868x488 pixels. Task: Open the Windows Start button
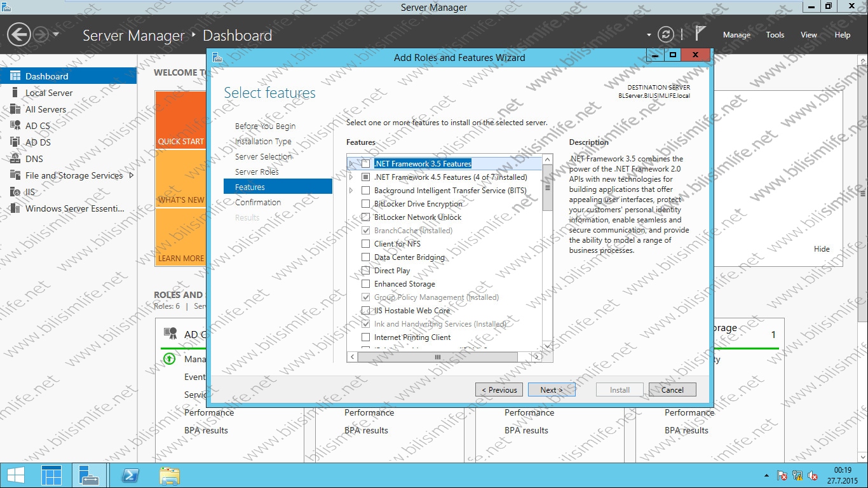pyautogui.click(x=16, y=475)
